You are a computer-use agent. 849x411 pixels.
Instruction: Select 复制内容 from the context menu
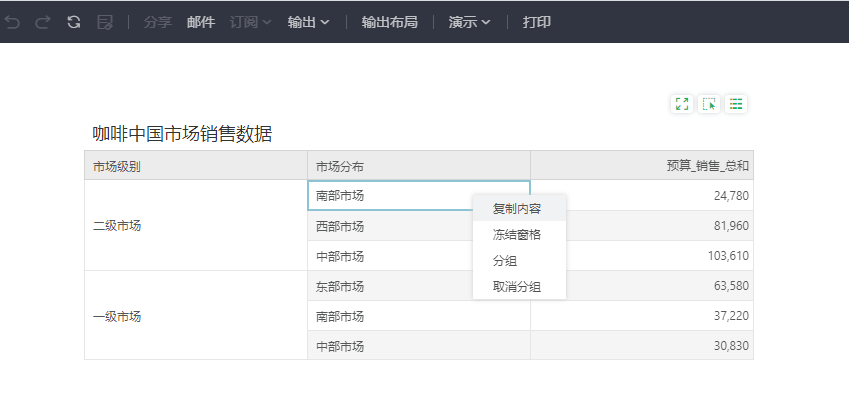pyautogui.click(x=517, y=209)
